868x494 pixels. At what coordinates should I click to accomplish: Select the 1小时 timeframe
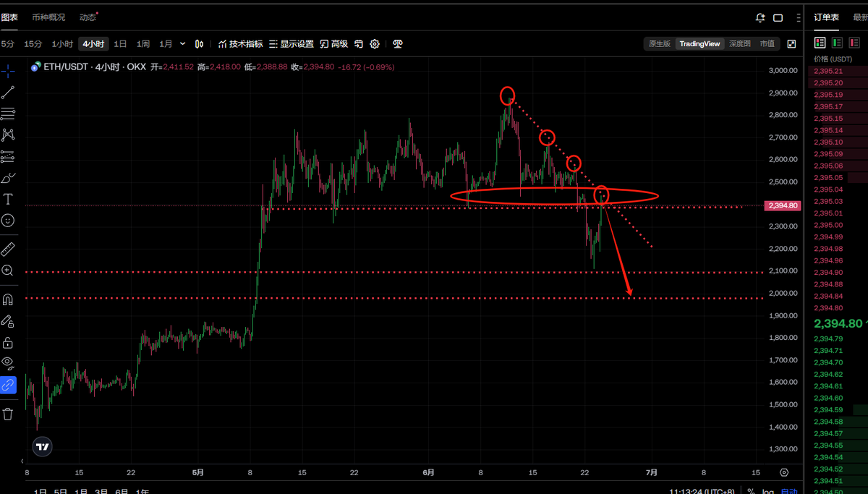click(62, 44)
